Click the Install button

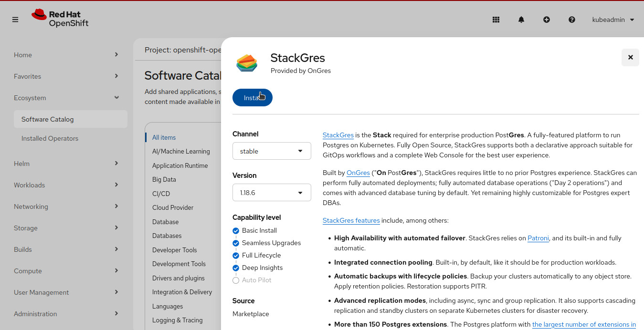(253, 98)
